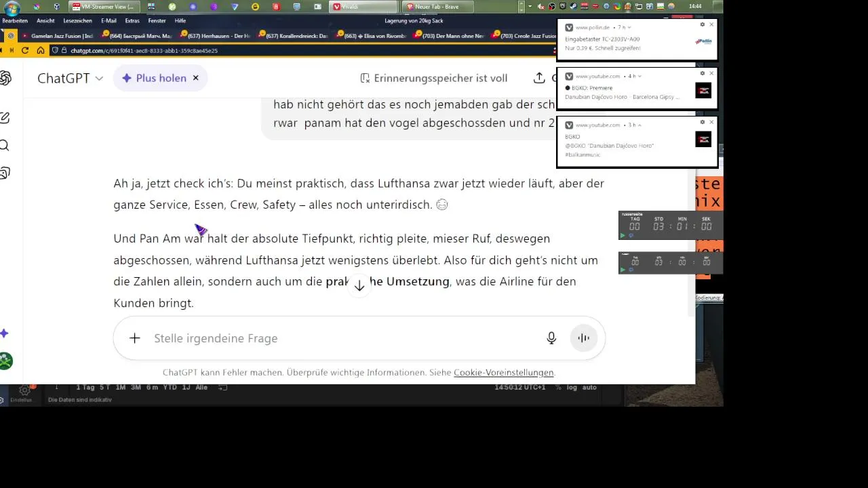Jump to latest message with down arrow
This screenshot has width=868, height=488.
pos(359,285)
